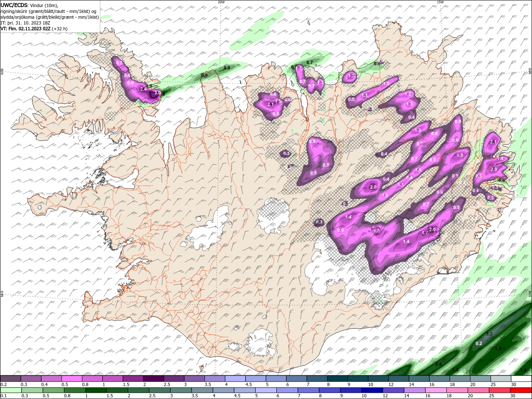Click the 'UWC/ECDS: Vindur (10m),' title text
The width and height of the screenshot is (532, 399).
tap(30, 5)
